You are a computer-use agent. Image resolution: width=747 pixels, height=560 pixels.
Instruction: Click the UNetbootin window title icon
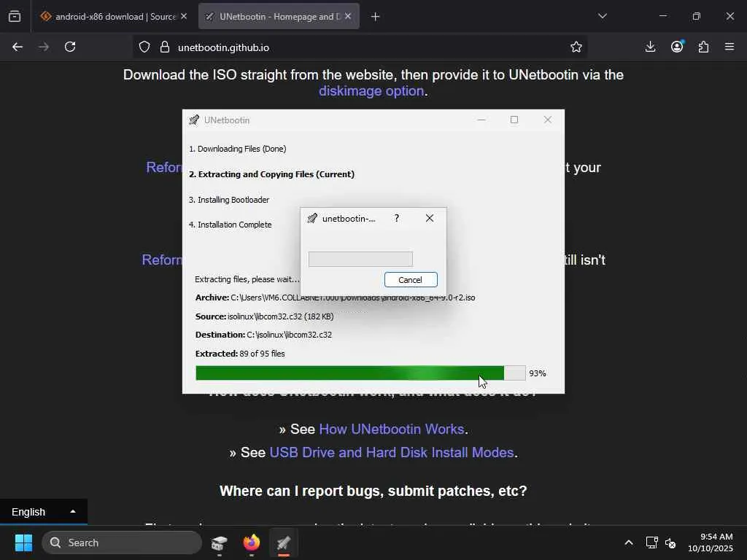[194, 120]
